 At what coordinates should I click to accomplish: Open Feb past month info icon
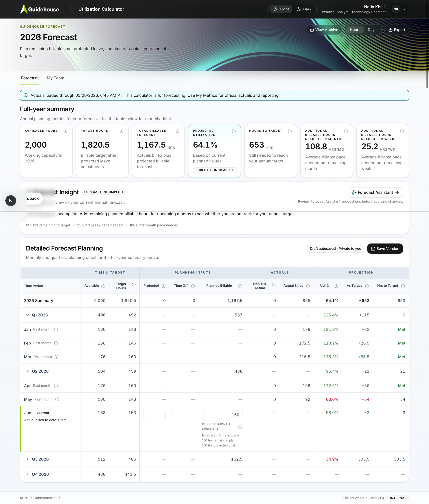tap(56, 343)
